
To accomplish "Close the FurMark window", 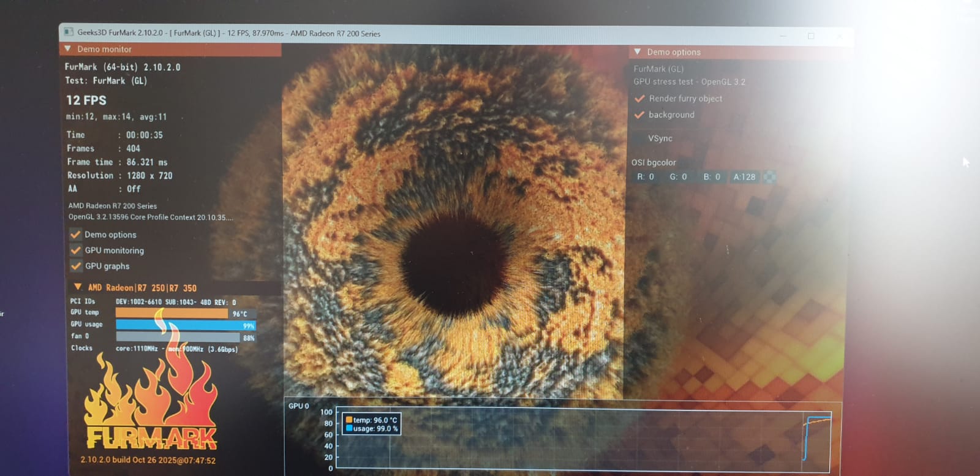I will tap(839, 36).
